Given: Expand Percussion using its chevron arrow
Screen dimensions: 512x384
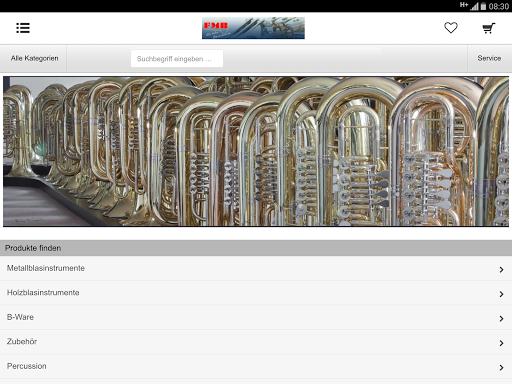Looking at the screenshot, I should pos(501,368).
